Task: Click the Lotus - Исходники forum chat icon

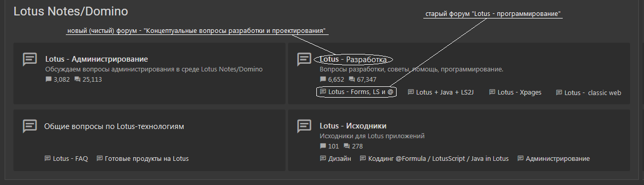Action: [x=305, y=126]
